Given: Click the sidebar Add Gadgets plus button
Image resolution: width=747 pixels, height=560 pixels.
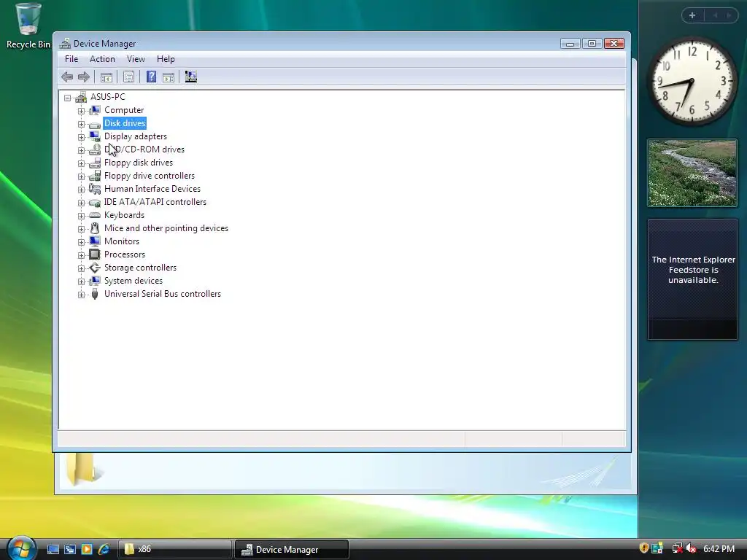Looking at the screenshot, I should [692, 15].
